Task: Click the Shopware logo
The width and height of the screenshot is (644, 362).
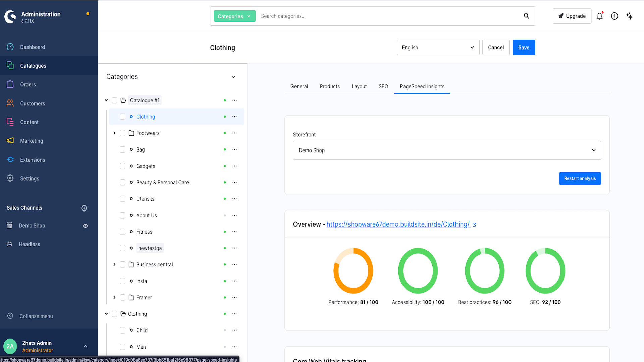Action: pyautogui.click(x=10, y=17)
